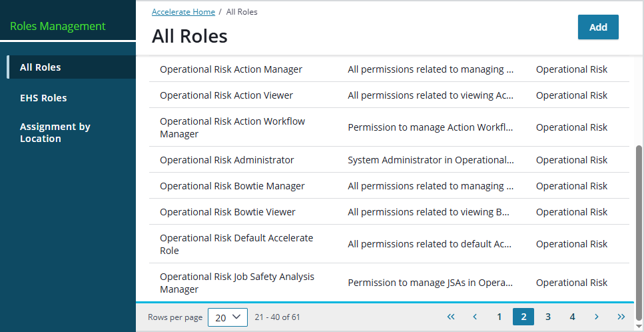Select Operational Risk Action Workflow Manager row
This screenshot has height=332, width=644.
point(232,127)
